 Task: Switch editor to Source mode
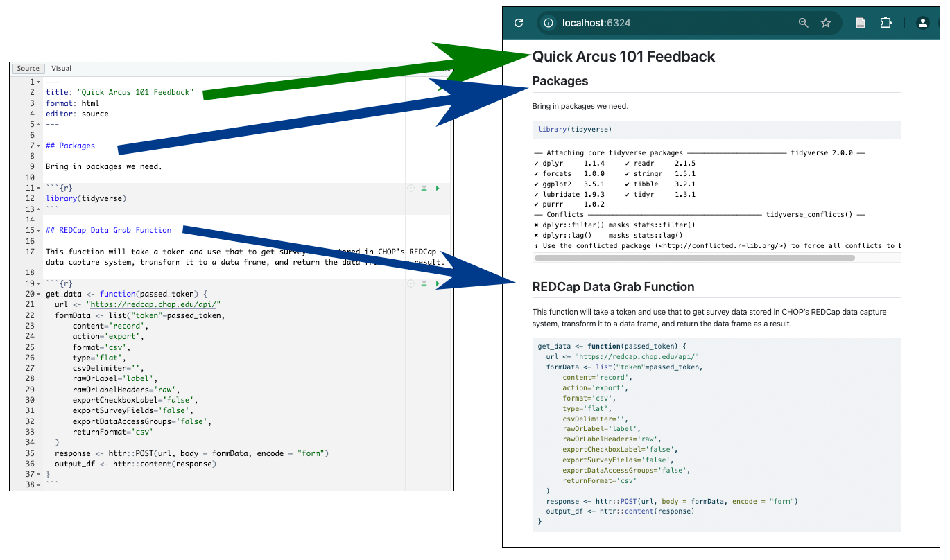(28, 69)
